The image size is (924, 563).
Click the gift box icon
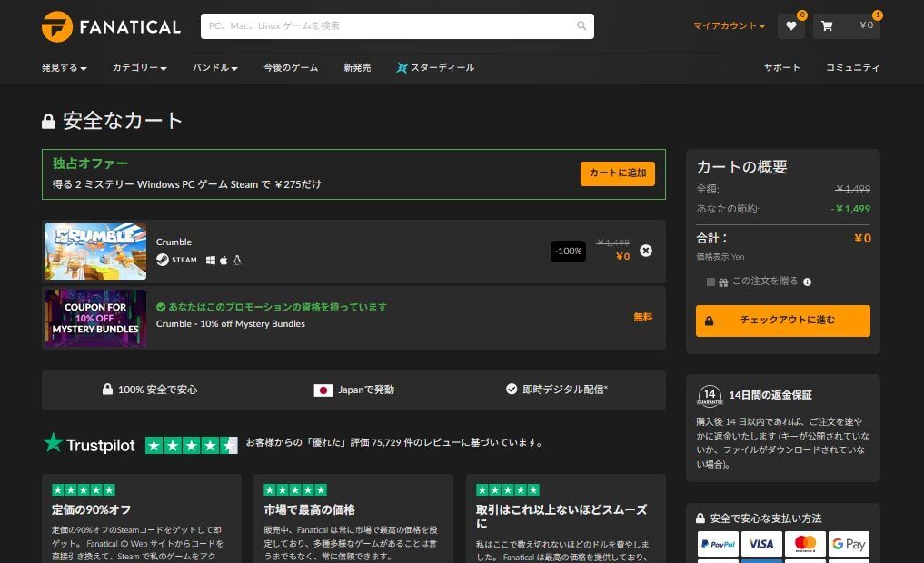(x=723, y=282)
